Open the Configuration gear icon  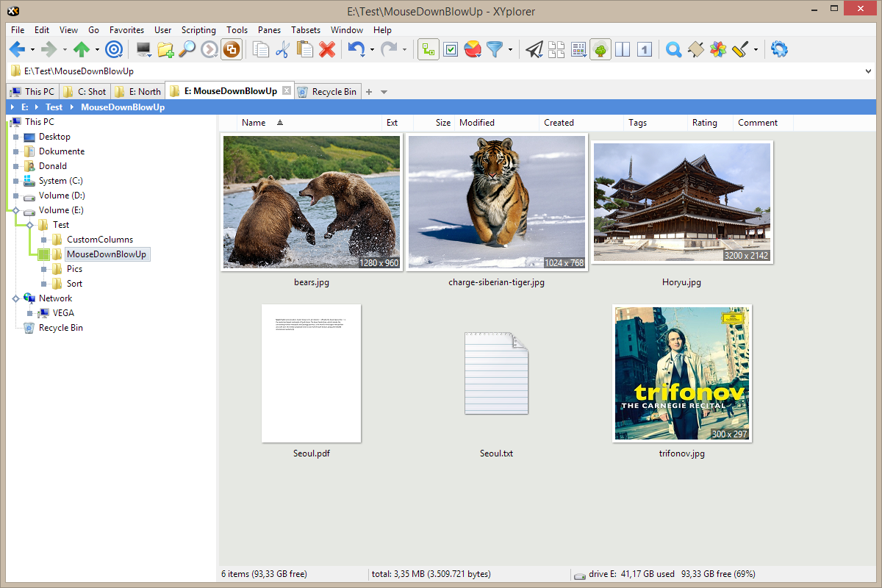point(779,50)
